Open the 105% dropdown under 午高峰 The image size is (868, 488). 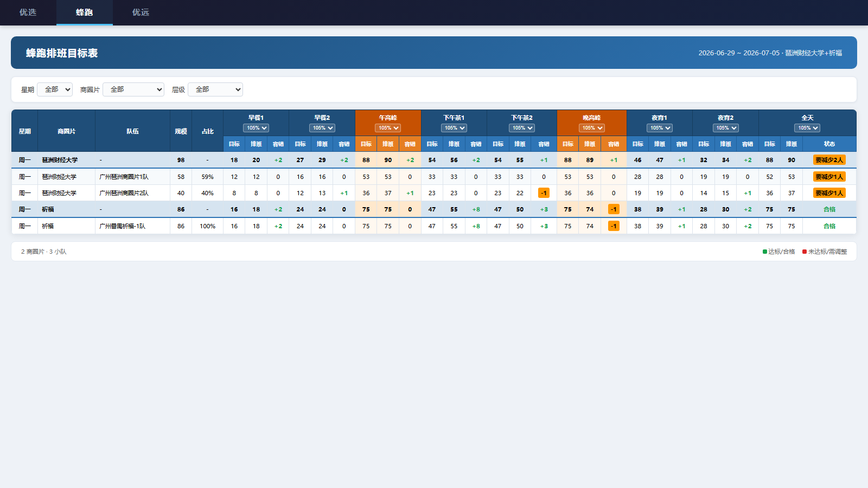coord(388,128)
